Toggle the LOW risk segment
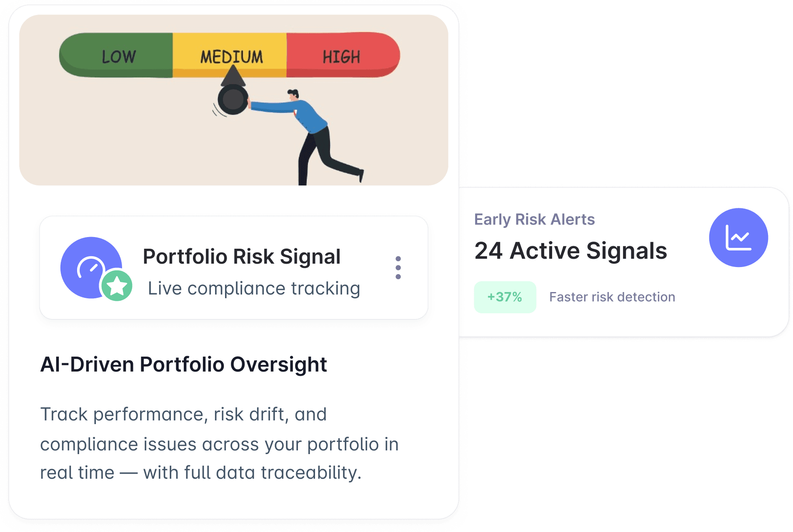The width and height of the screenshot is (793, 532). pyautogui.click(x=117, y=55)
